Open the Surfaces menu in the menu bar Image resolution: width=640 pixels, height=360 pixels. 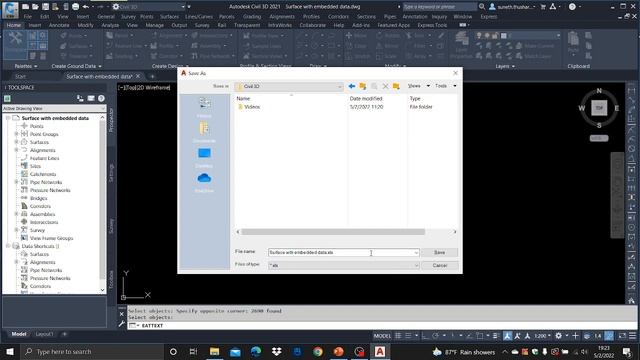[169, 16]
